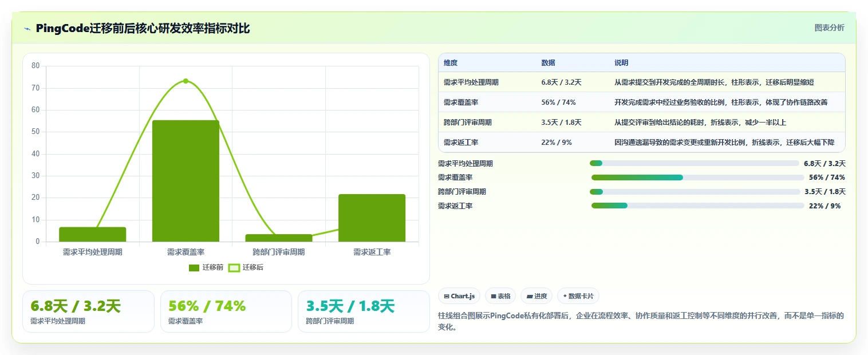Viewport: 868px width, 355px height.
Task: Click the 80 y-axis label
Action: click(35, 66)
